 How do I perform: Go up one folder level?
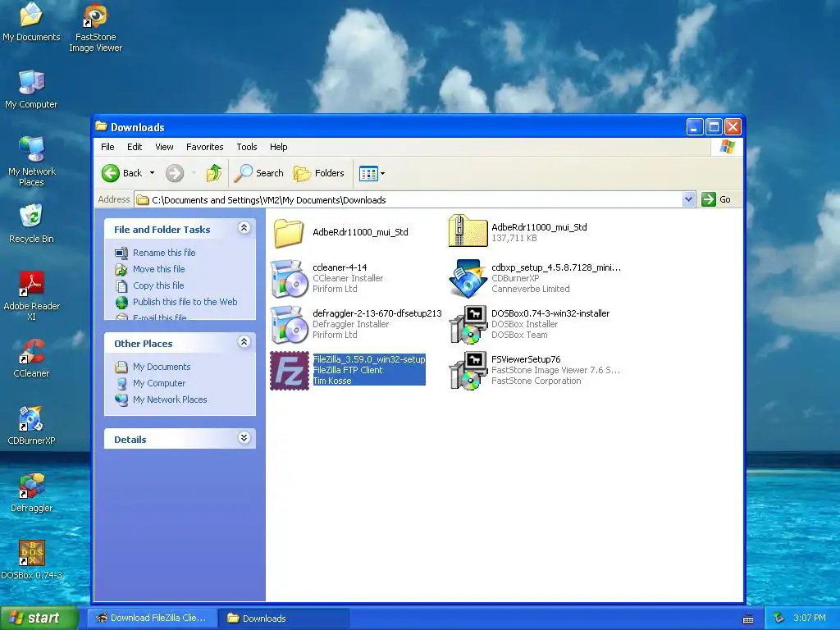click(214, 173)
